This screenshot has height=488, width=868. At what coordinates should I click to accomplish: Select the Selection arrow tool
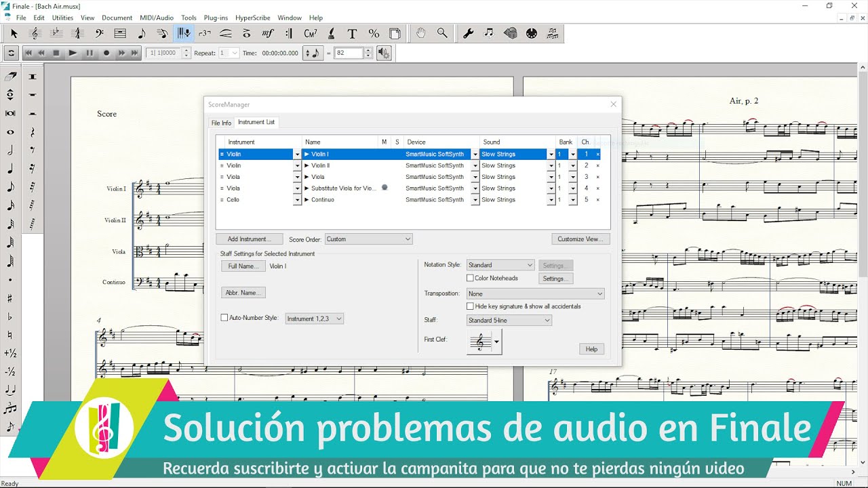pyautogui.click(x=14, y=33)
